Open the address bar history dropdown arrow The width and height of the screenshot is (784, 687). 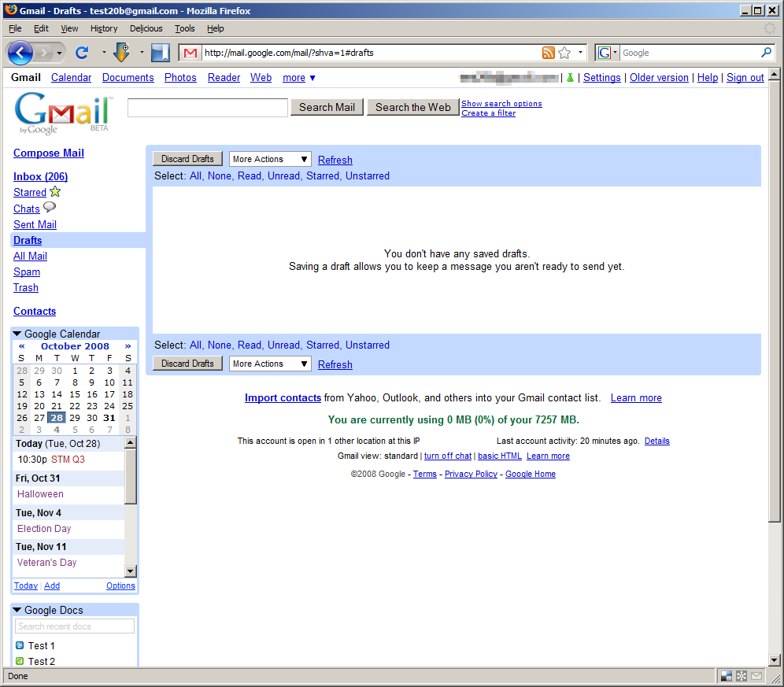(x=580, y=52)
